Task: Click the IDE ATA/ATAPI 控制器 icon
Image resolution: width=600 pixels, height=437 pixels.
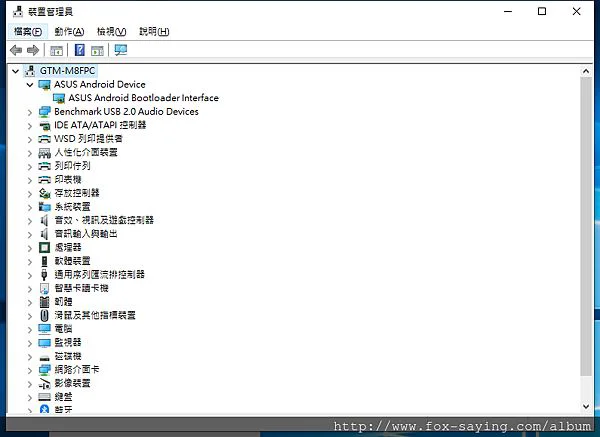Action: (x=44, y=126)
